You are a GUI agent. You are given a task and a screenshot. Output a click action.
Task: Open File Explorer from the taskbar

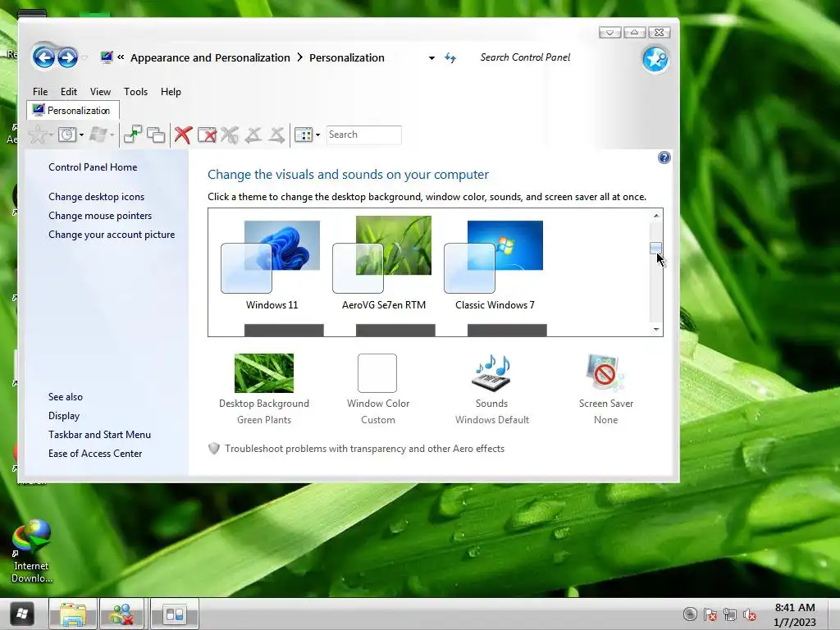tap(73, 614)
